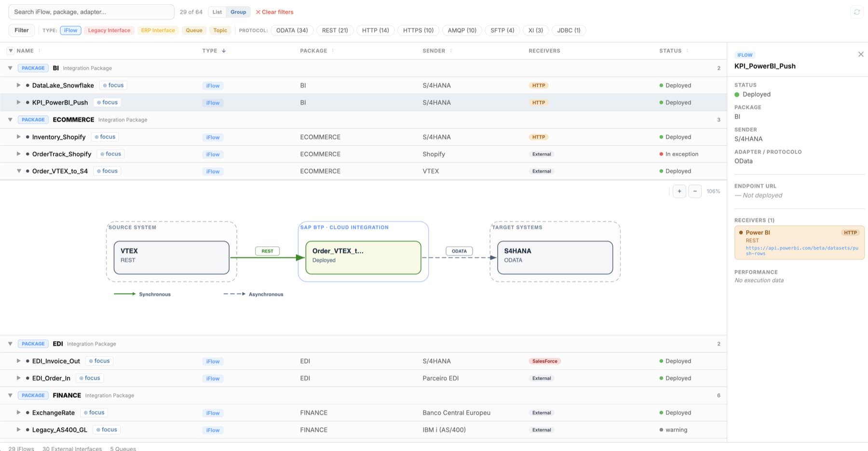The height and width of the screenshot is (451, 868).
Task: Focus on ExchangeRate iFlow
Action: point(94,412)
